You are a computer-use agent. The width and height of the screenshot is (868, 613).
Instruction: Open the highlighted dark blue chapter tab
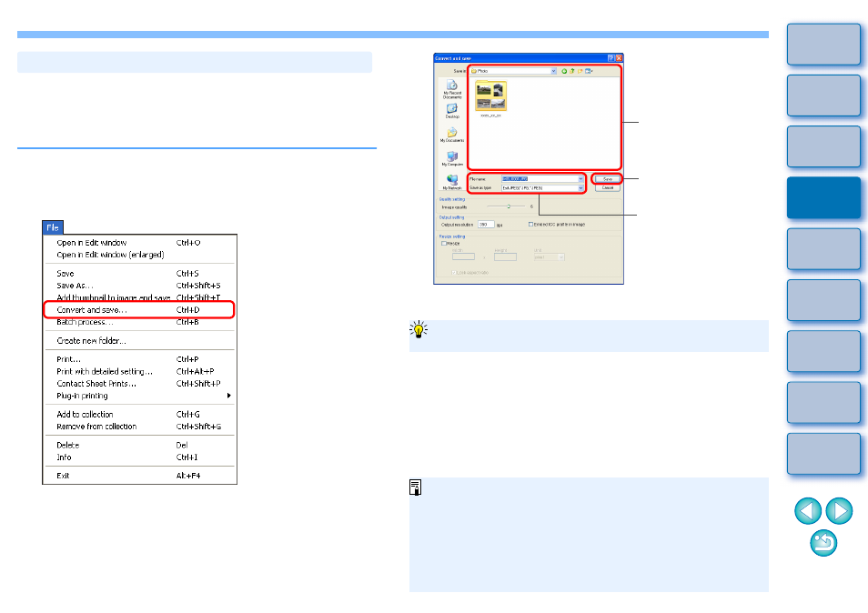pos(823,197)
